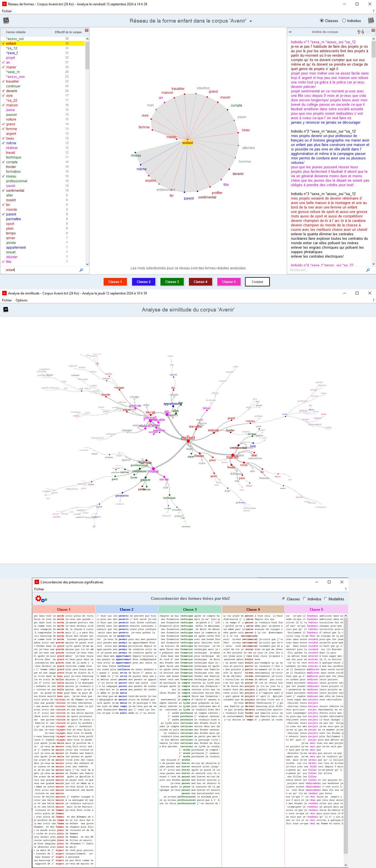The width and height of the screenshot is (376, 868).
Task: Collapse Unités du corpus panel with double chevron
Action: point(290,32)
